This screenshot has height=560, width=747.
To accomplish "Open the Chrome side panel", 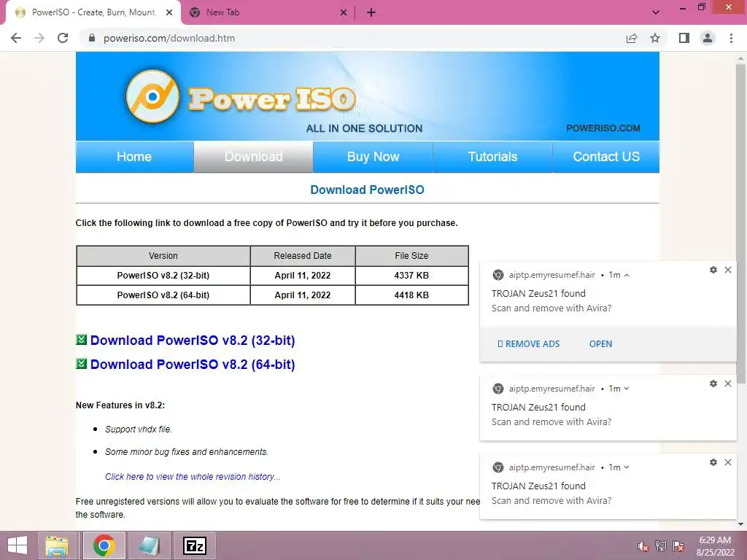I will pyautogui.click(x=684, y=38).
